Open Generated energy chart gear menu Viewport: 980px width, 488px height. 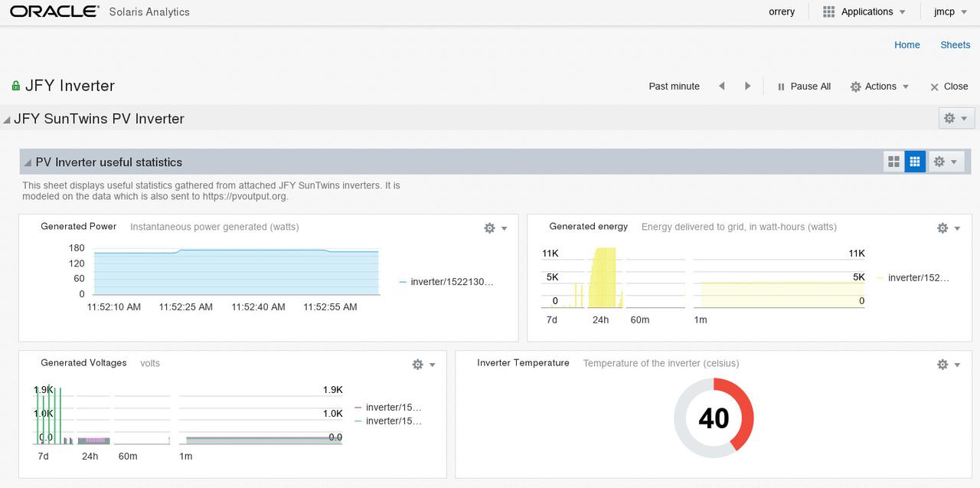(x=949, y=228)
